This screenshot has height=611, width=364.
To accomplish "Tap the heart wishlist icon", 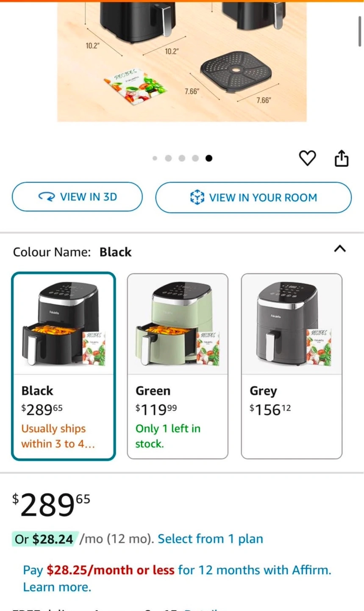I will pos(307,158).
